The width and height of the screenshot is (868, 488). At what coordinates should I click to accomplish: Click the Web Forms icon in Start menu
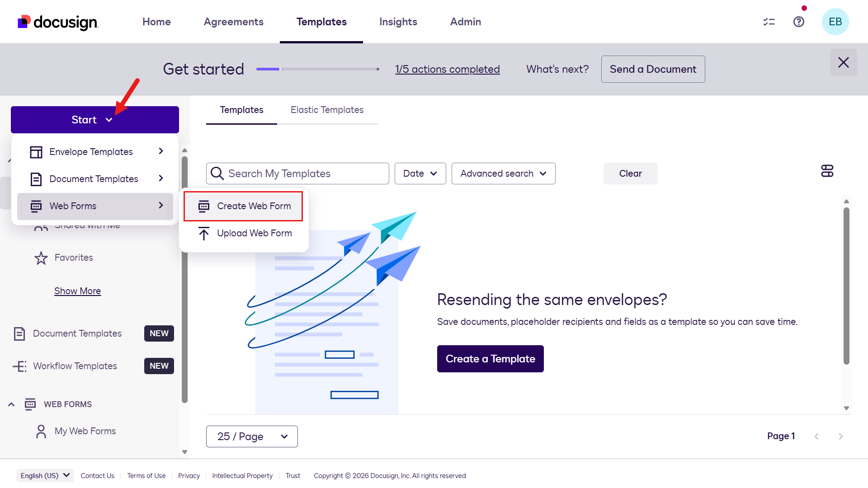[x=36, y=206]
